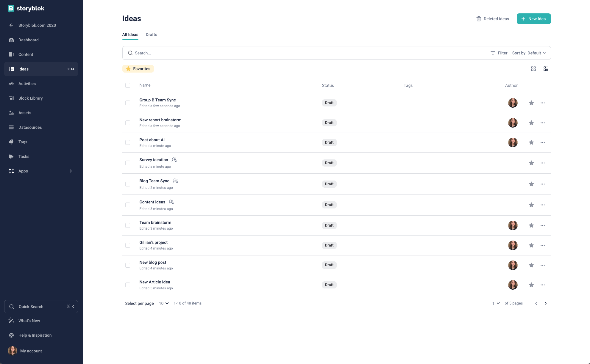Select the All Ideas tab
Viewport: 590px width, 364px height.
tap(130, 34)
